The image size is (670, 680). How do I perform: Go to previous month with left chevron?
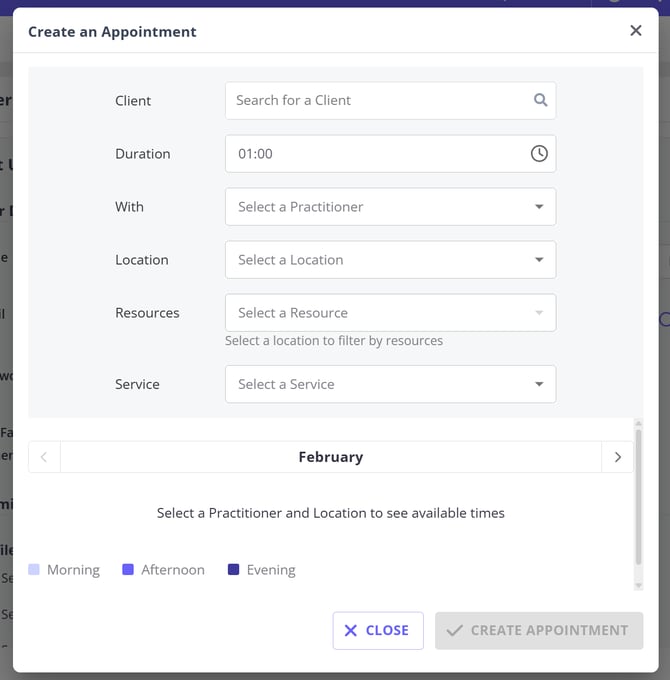[x=44, y=457]
